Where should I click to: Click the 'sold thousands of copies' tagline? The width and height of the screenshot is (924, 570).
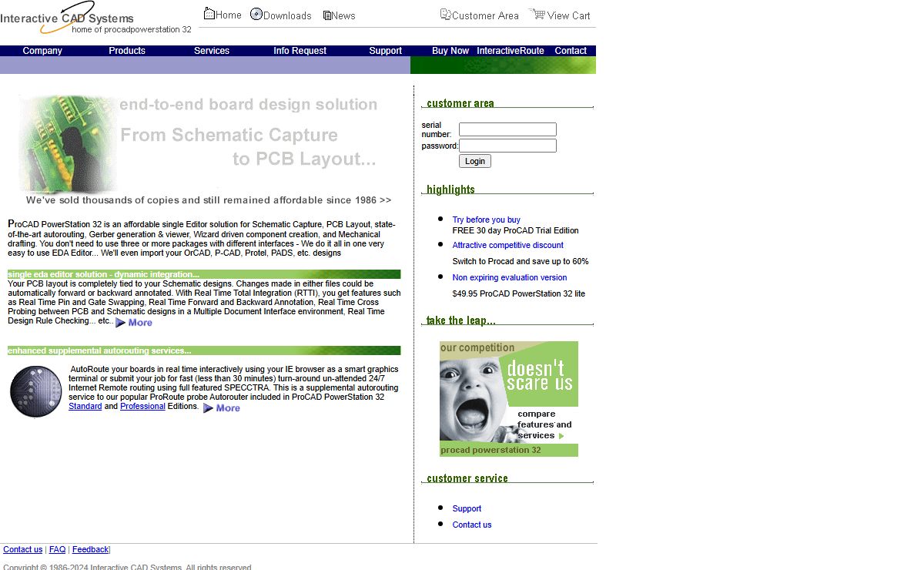pyautogui.click(x=209, y=200)
